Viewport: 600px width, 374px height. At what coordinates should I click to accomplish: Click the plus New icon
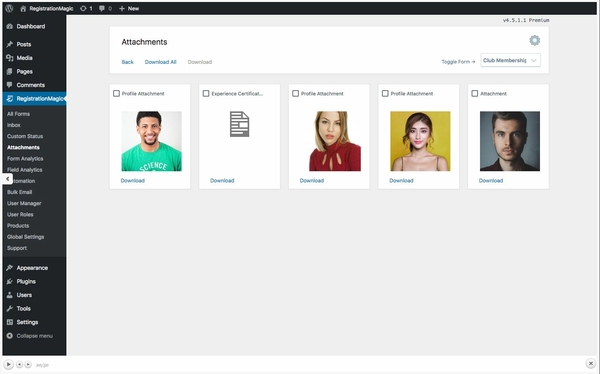(122, 8)
